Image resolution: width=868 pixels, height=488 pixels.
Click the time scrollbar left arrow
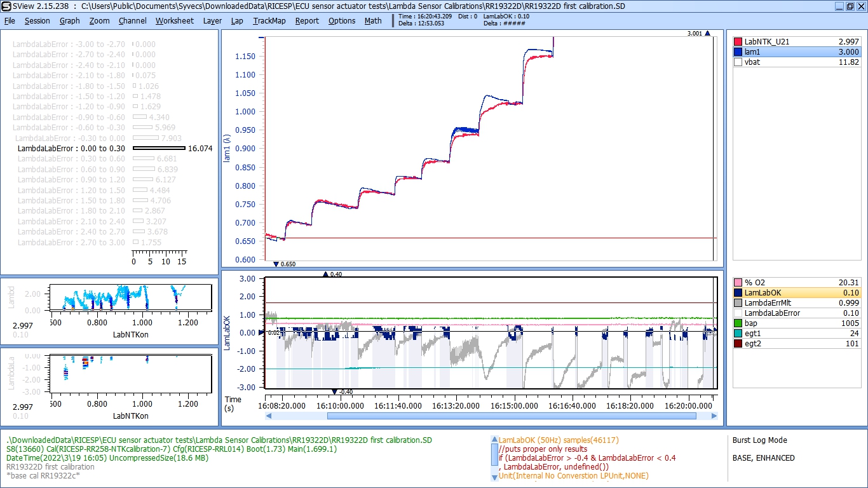pos(269,416)
